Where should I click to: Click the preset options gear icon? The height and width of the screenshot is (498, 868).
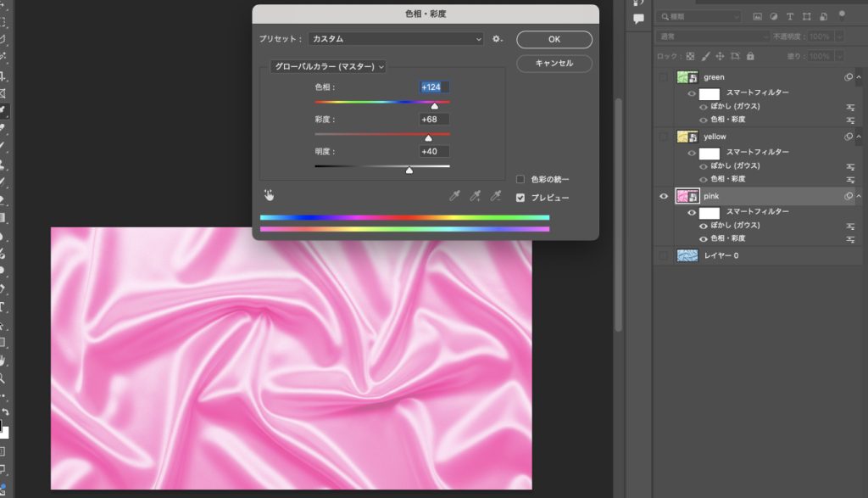pyautogui.click(x=498, y=39)
